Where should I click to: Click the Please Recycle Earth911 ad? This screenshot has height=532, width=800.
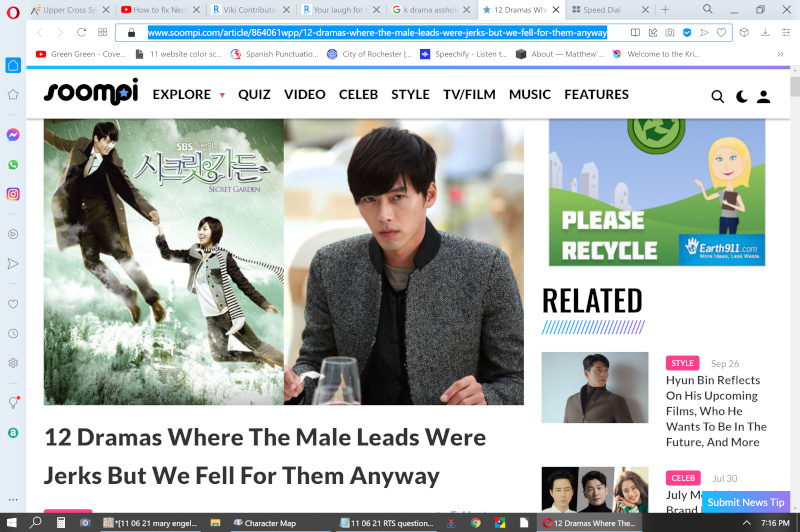point(657,192)
